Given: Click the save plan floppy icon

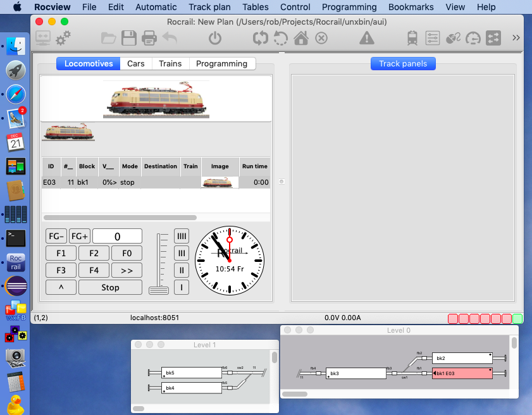Looking at the screenshot, I should click(129, 38).
